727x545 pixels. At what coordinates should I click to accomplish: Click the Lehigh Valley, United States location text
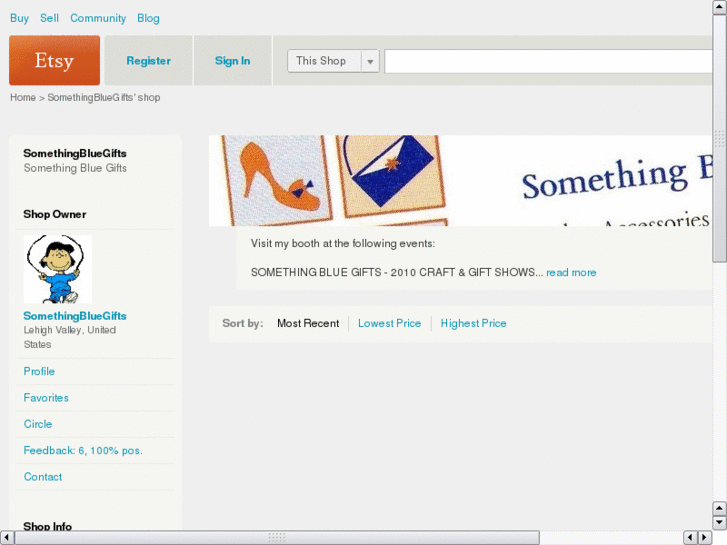pyautogui.click(x=70, y=337)
